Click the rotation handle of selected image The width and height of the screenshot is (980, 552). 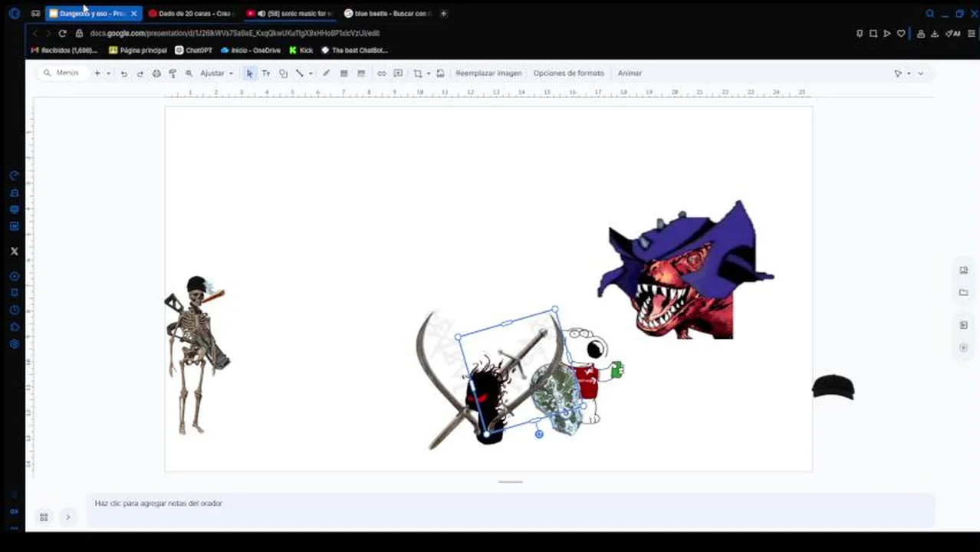tap(539, 434)
